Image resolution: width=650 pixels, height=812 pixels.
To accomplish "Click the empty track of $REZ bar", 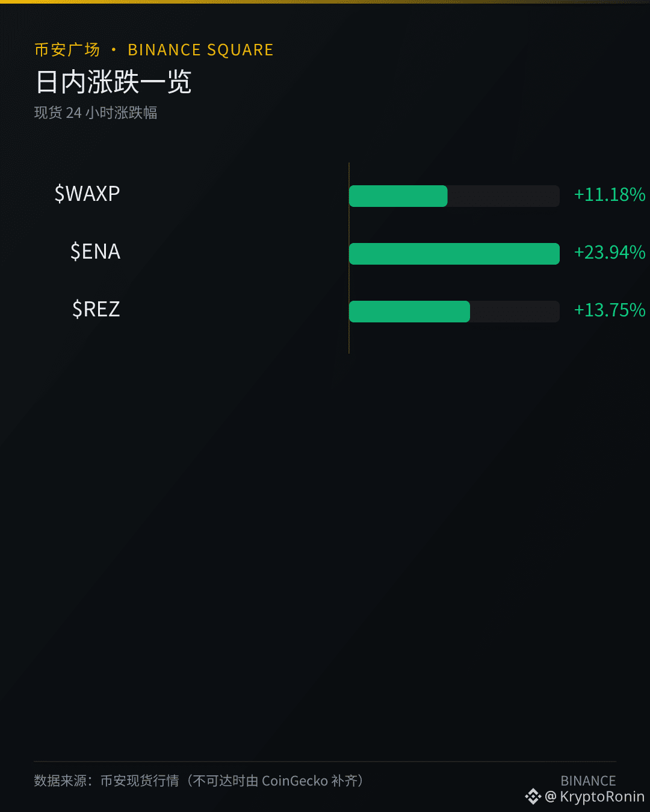I will [x=515, y=312].
